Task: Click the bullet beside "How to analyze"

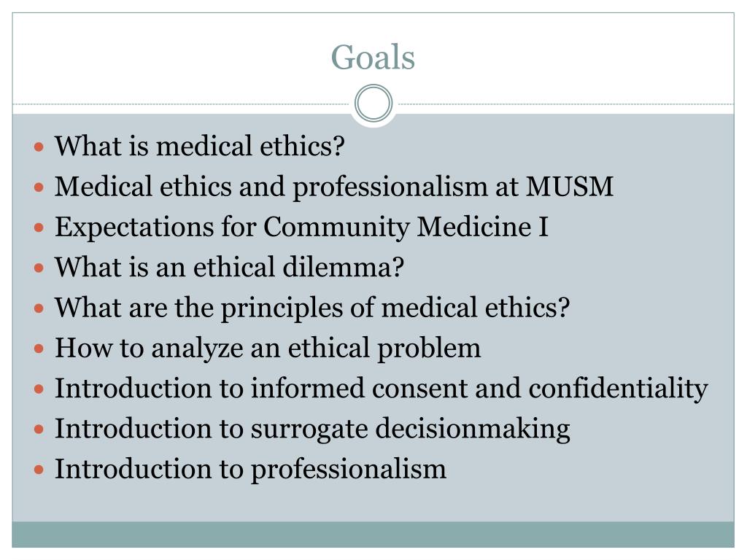Action: pyautogui.click(x=40, y=349)
